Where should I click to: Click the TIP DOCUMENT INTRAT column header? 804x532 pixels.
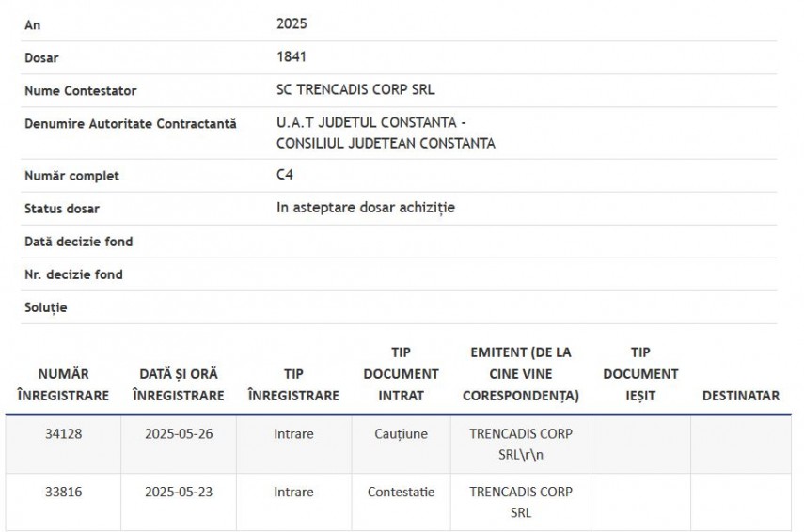pos(401,374)
